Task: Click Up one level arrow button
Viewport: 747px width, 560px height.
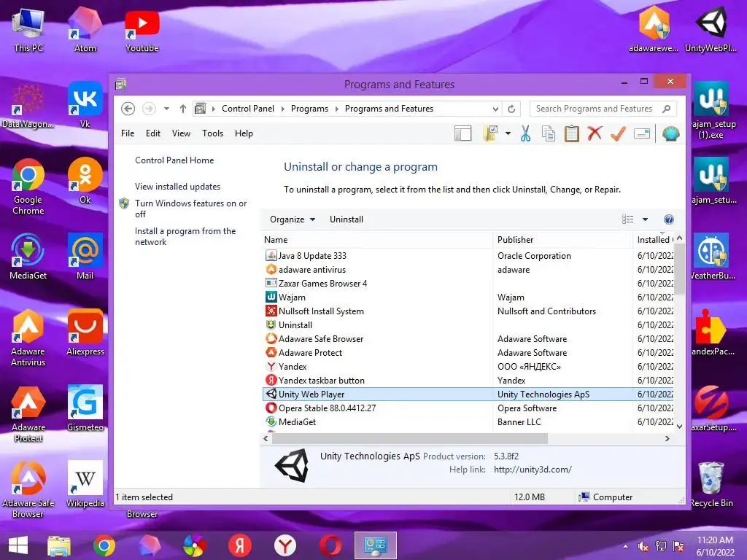Action: 183,109
